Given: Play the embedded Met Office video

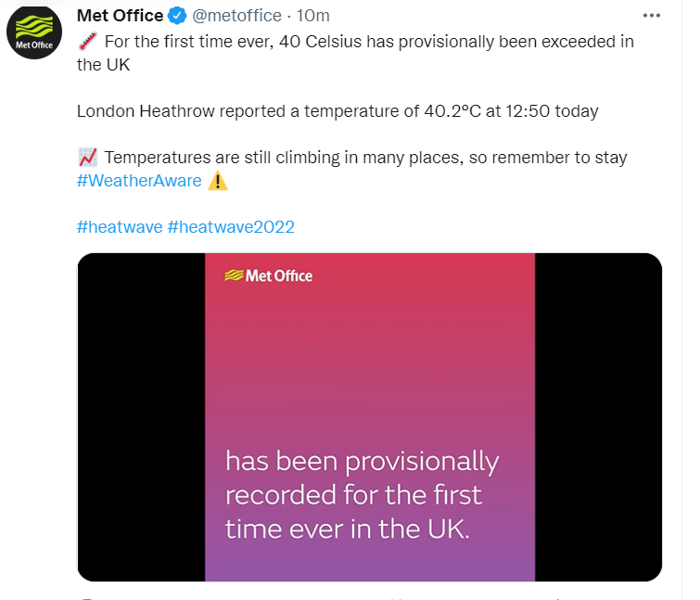Looking at the screenshot, I should pos(370,417).
